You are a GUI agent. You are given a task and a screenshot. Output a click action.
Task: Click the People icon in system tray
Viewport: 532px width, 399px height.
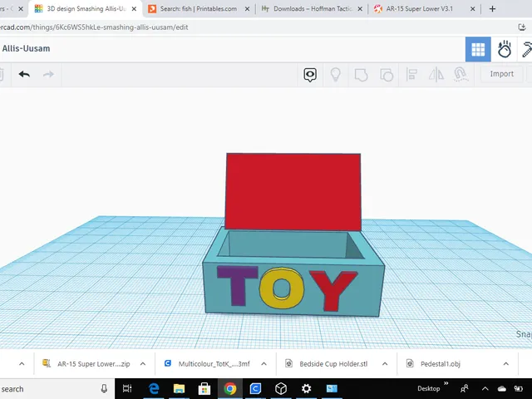tap(465, 388)
